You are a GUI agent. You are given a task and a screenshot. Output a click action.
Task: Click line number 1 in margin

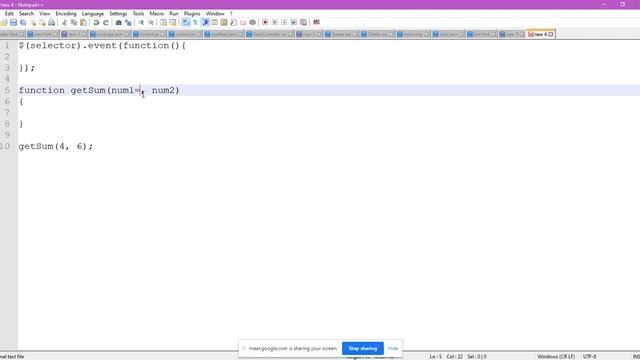click(7, 45)
